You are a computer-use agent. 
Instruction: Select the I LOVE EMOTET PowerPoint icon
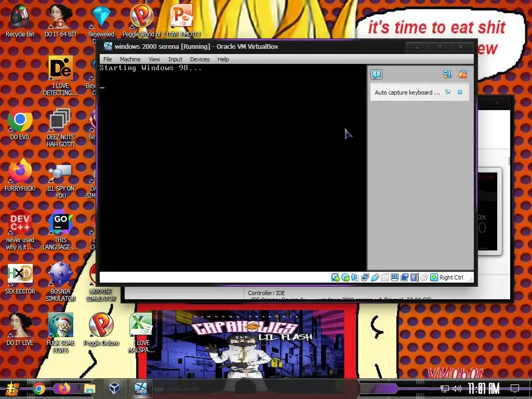[181, 21]
